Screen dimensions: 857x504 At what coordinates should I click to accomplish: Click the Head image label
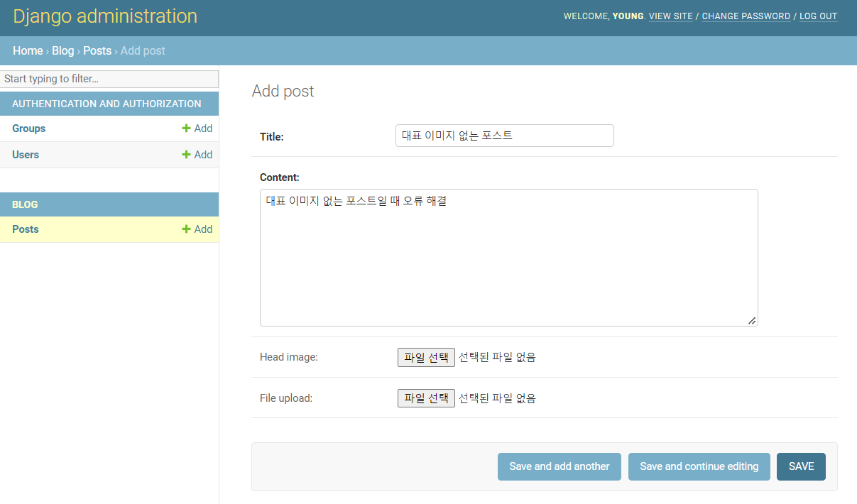click(289, 357)
